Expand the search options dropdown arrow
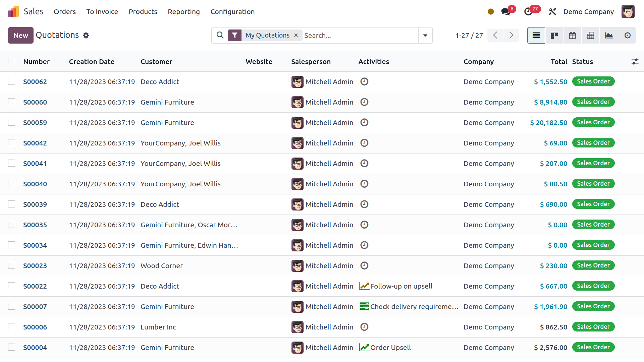644x362 pixels. coord(425,35)
